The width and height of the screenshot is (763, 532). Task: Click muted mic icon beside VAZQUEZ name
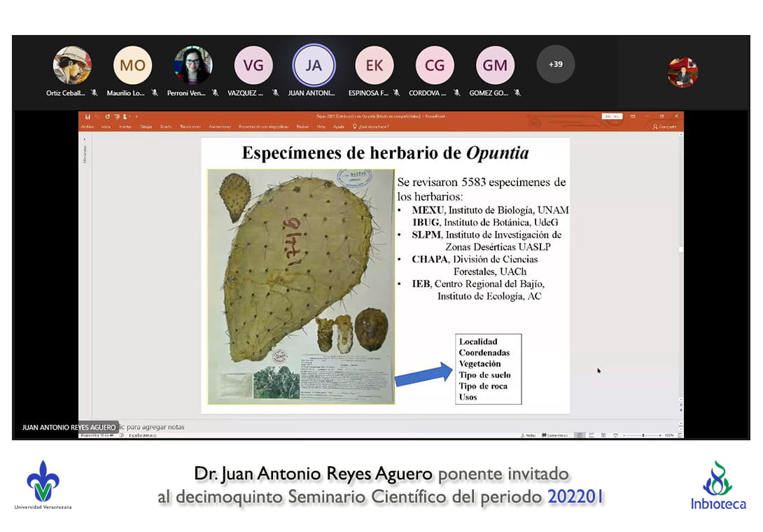tap(276, 93)
